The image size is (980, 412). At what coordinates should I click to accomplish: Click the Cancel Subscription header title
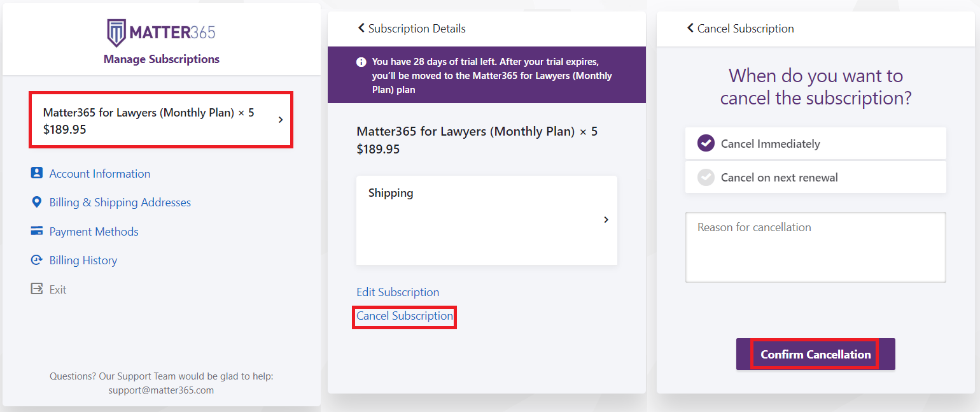(x=746, y=29)
